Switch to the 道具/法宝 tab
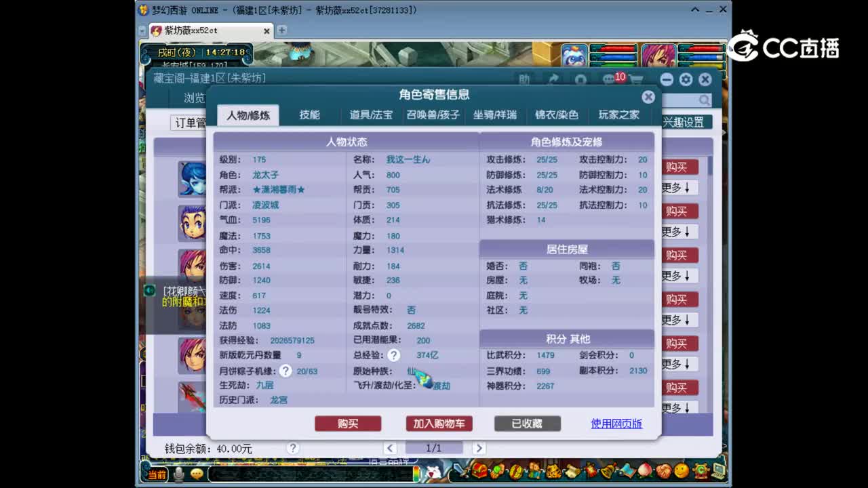This screenshot has width=868, height=488. point(371,115)
